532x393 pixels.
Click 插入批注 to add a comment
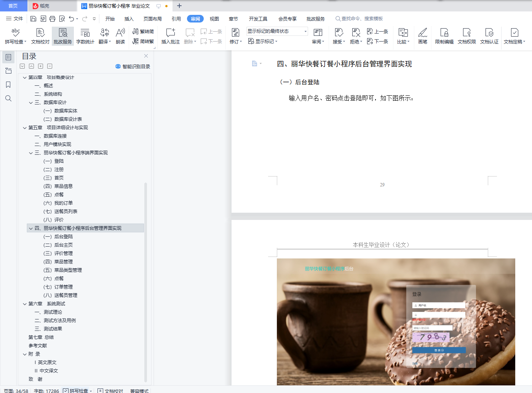[171, 36]
